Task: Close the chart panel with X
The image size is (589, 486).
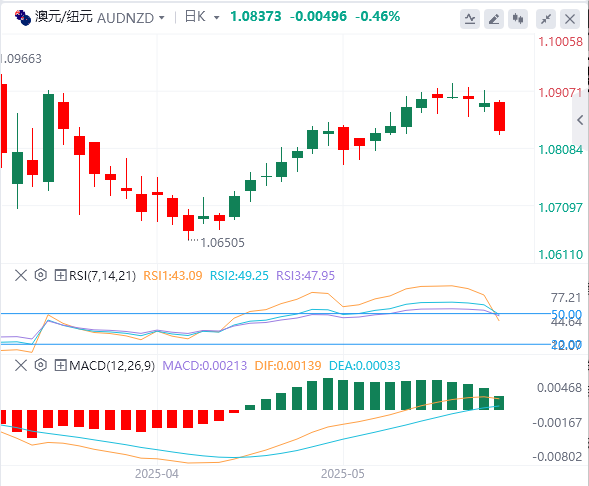Action: click(x=570, y=19)
